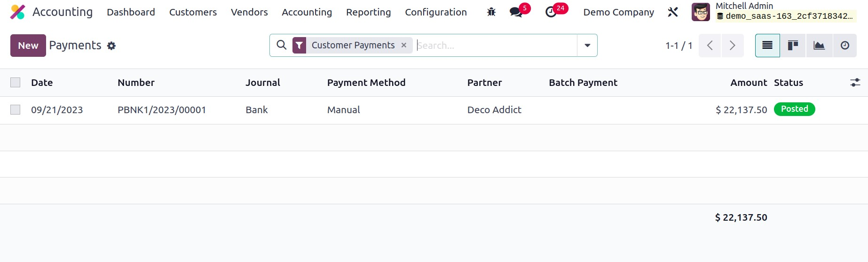Screen dimensions: 868x262
Task: Switch to activity view
Action: click(845, 46)
